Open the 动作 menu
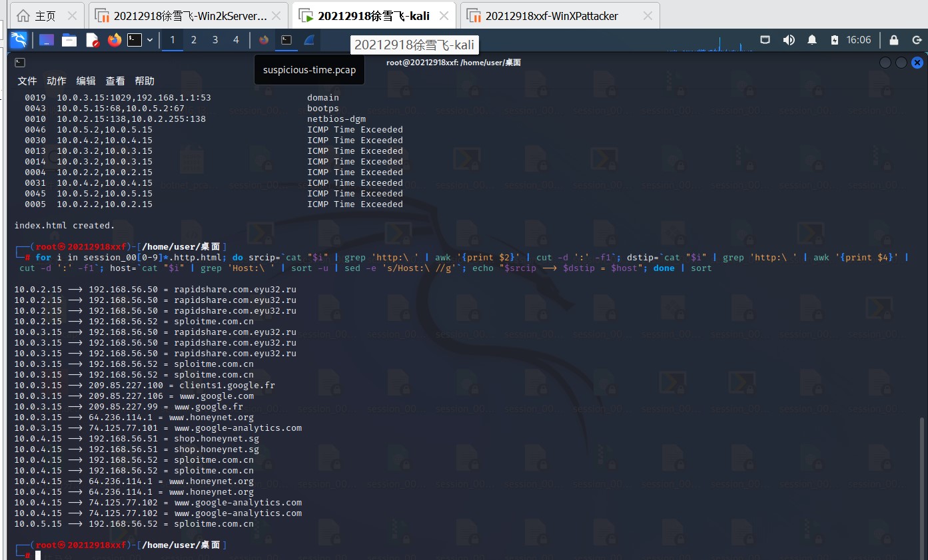This screenshot has width=928, height=560. pyautogui.click(x=57, y=81)
